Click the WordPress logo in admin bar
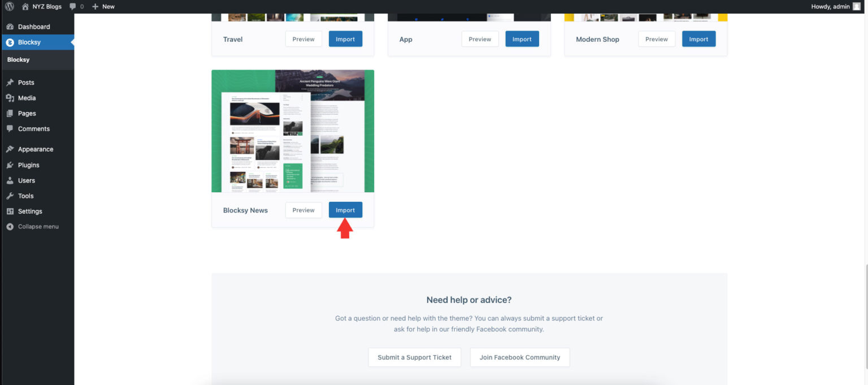This screenshot has height=385, width=868. 9,6
